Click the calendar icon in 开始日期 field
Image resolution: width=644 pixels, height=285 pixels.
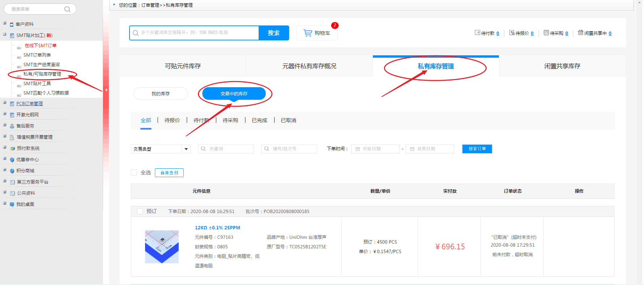[x=358, y=149]
